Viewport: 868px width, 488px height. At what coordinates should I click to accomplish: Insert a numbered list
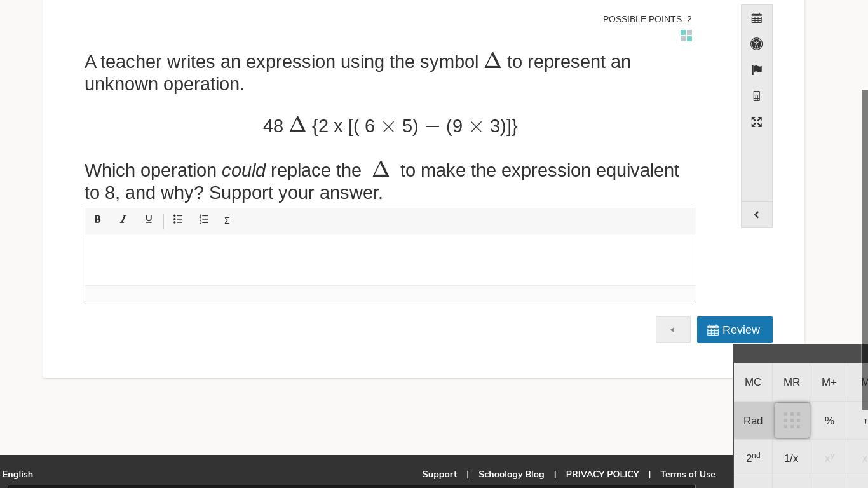click(203, 219)
